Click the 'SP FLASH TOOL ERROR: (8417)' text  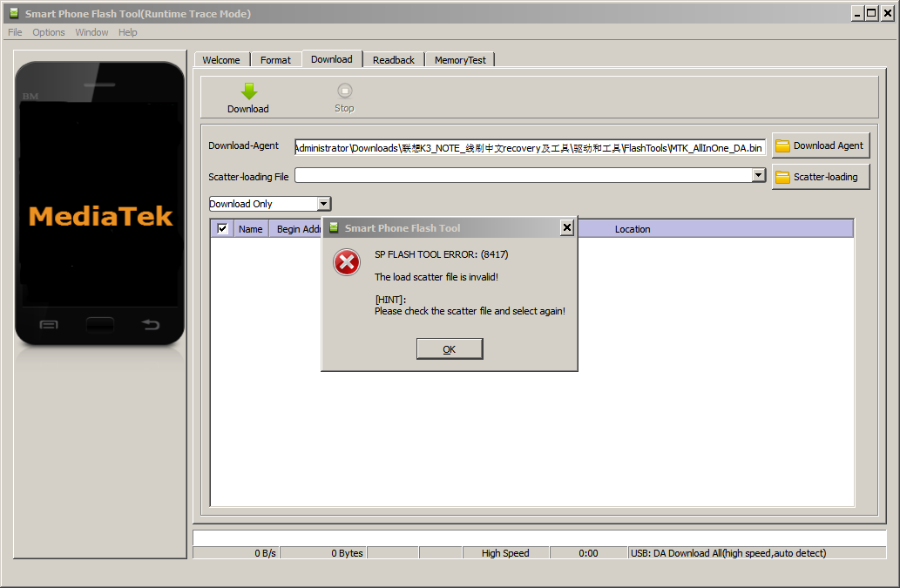click(x=442, y=254)
